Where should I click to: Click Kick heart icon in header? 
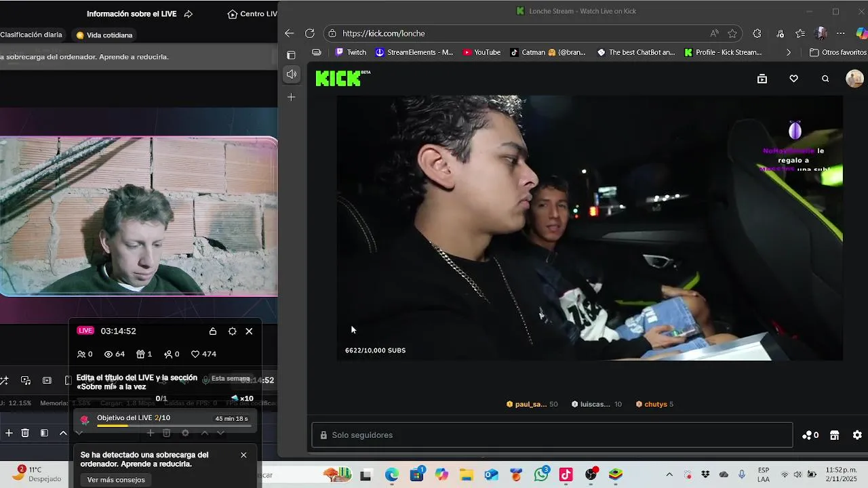793,79
